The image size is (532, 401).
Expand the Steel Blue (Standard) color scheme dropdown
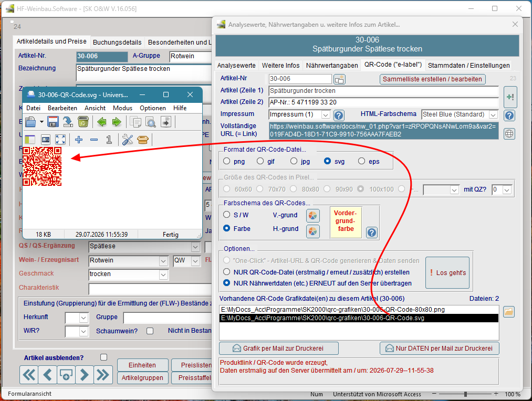pos(493,115)
